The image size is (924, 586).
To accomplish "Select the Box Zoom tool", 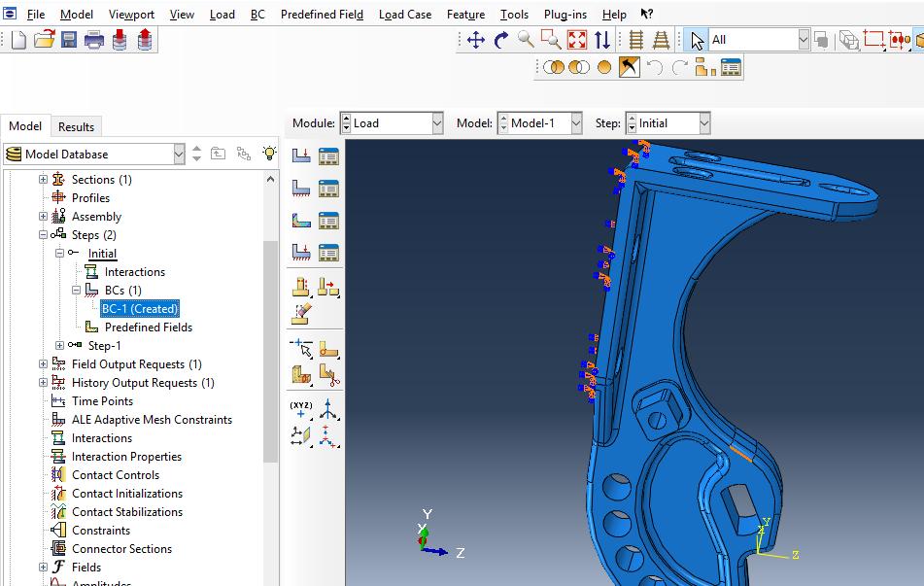I will point(551,40).
